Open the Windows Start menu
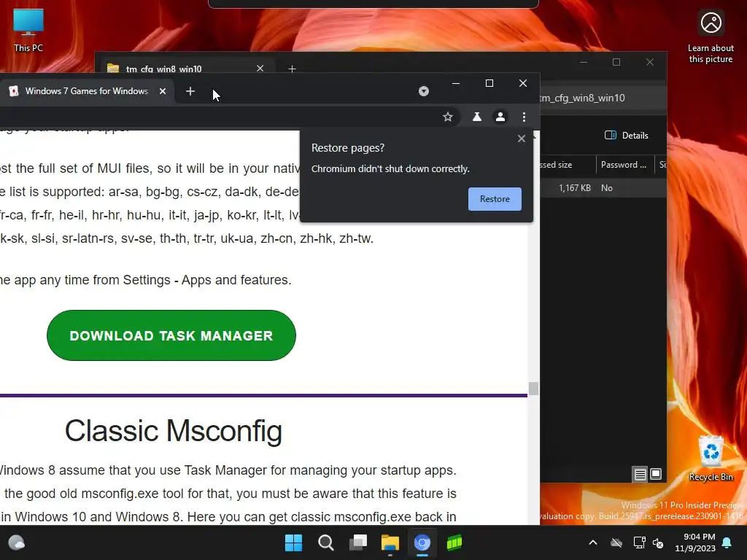Screen dimensions: 747x560 point(293,542)
